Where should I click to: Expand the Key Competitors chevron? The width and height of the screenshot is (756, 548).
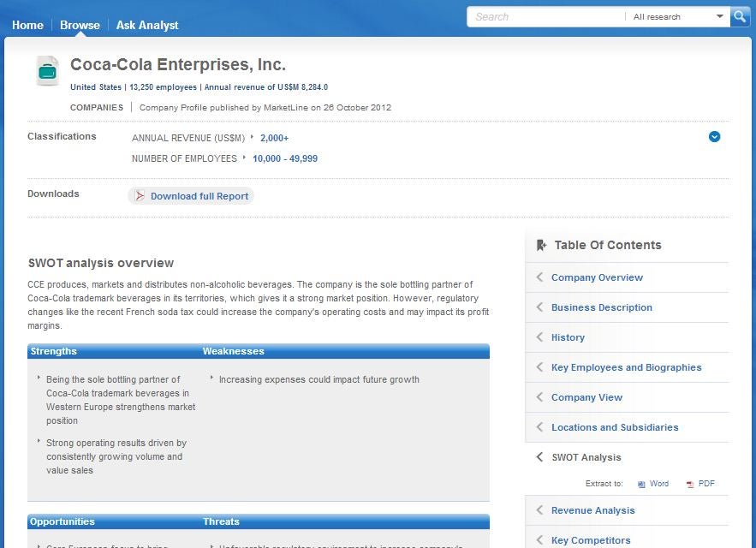pos(539,539)
